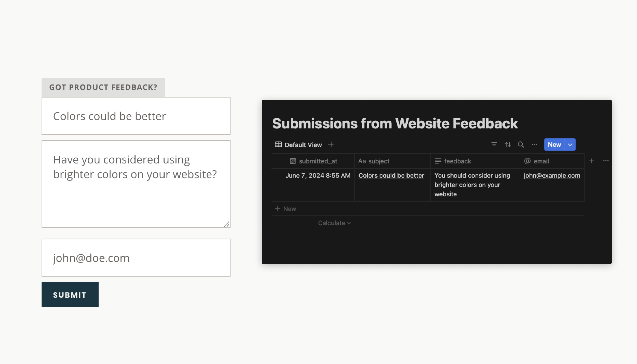Add a new property column plus icon
Screen dimensions: 637x364
(x=591, y=161)
